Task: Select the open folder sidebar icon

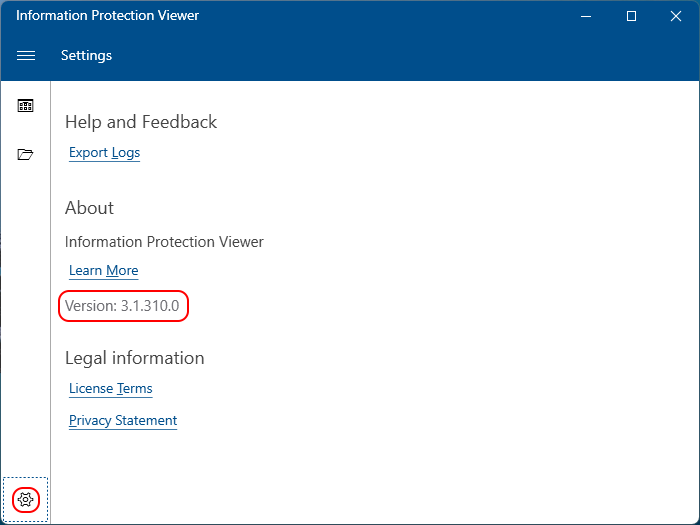Action: tap(25, 154)
